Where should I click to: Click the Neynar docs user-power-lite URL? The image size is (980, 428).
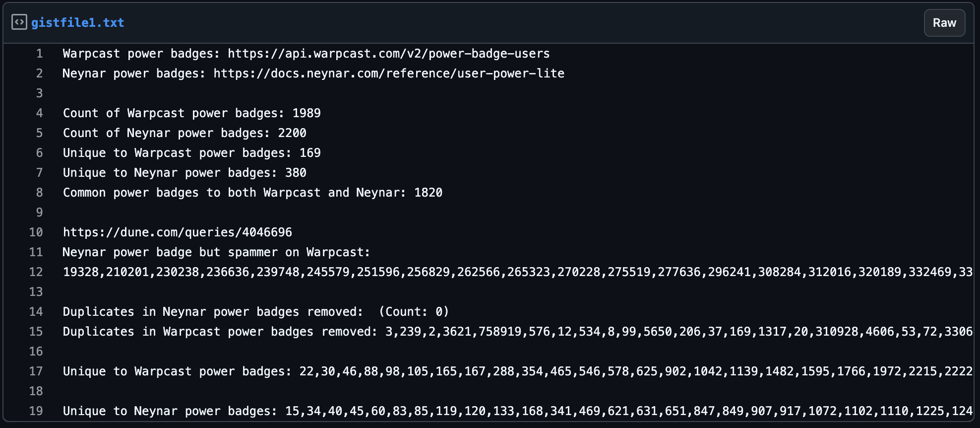(389, 73)
